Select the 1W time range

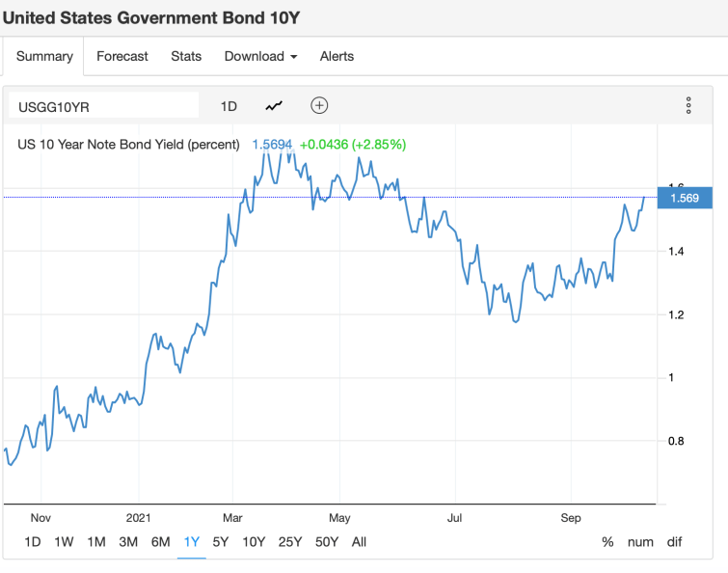coord(64,541)
